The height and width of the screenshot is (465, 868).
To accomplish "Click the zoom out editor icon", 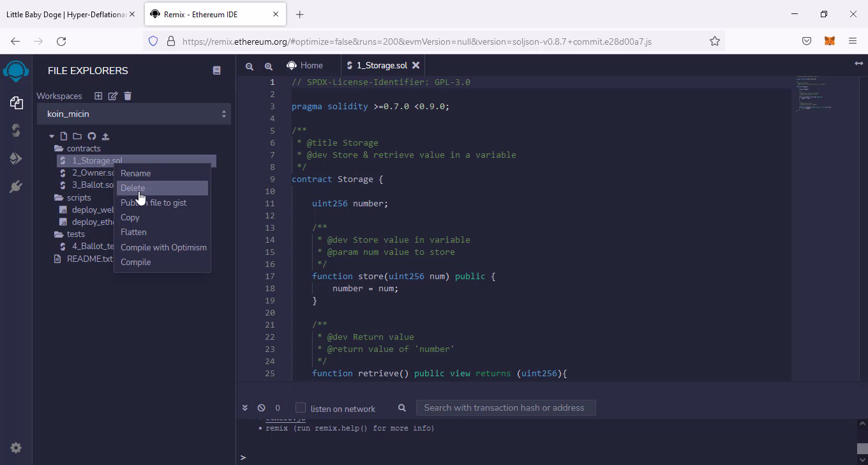I will click(x=250, y=66).
